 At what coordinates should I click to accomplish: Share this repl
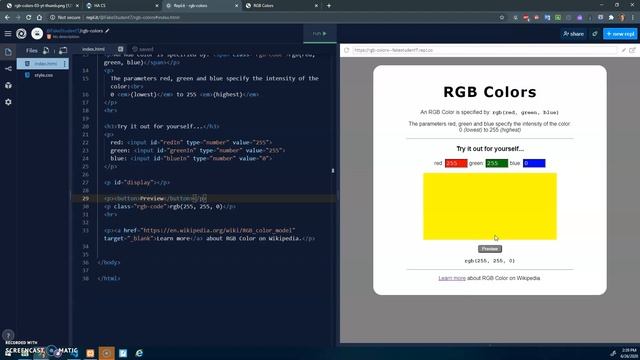pyautogui.click(x=573, y=34)
